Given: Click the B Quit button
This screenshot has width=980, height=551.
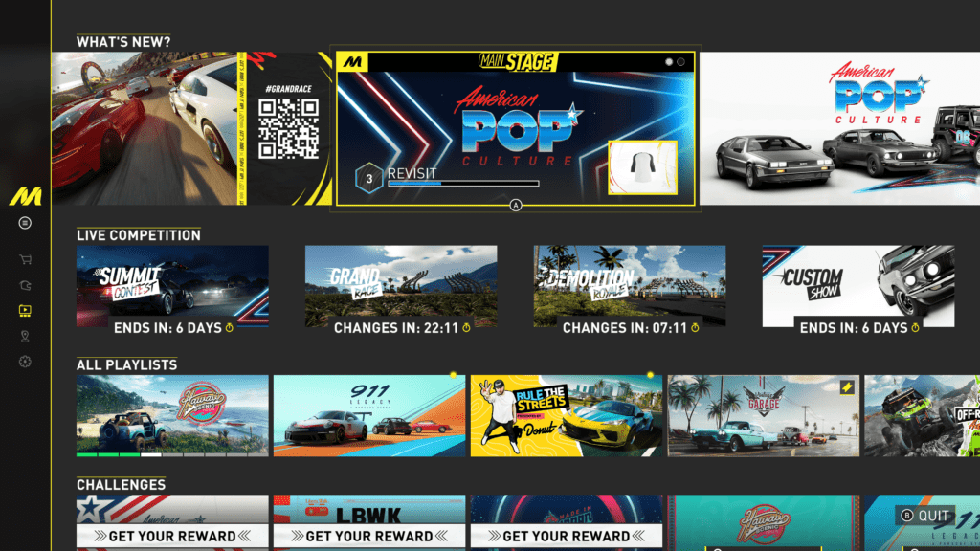Looking at the screenshot, I should tap(925, 516).
